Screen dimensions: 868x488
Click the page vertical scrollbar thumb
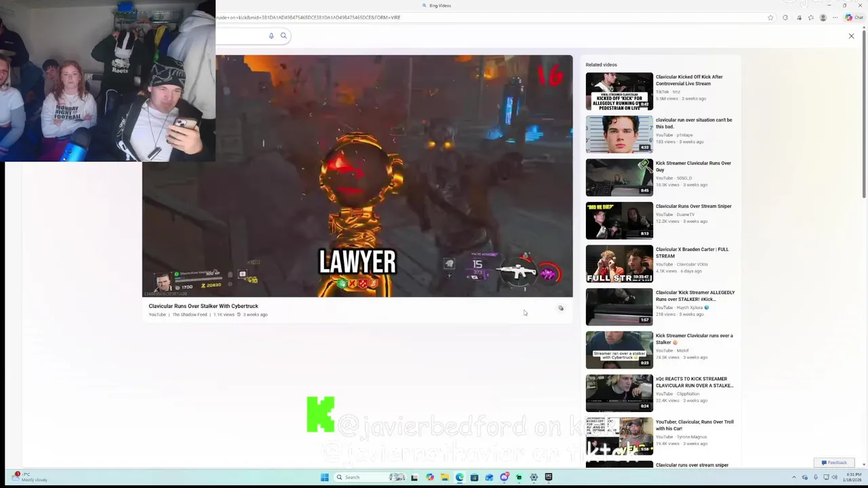tap(865, 115)
